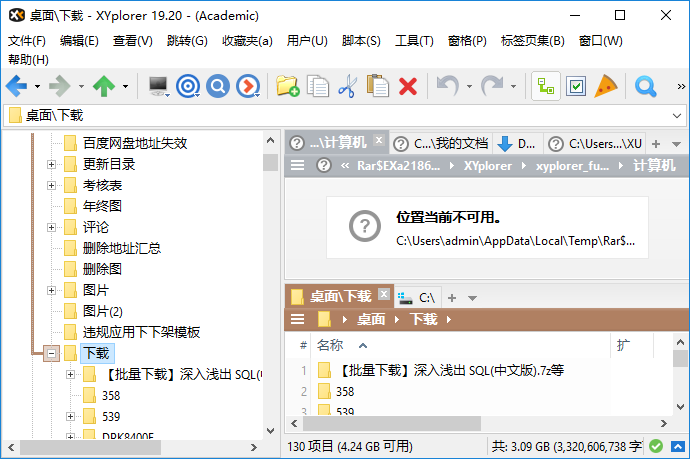Click the blue status bar icon at the far right
The image size is (690, 459).
678,447
